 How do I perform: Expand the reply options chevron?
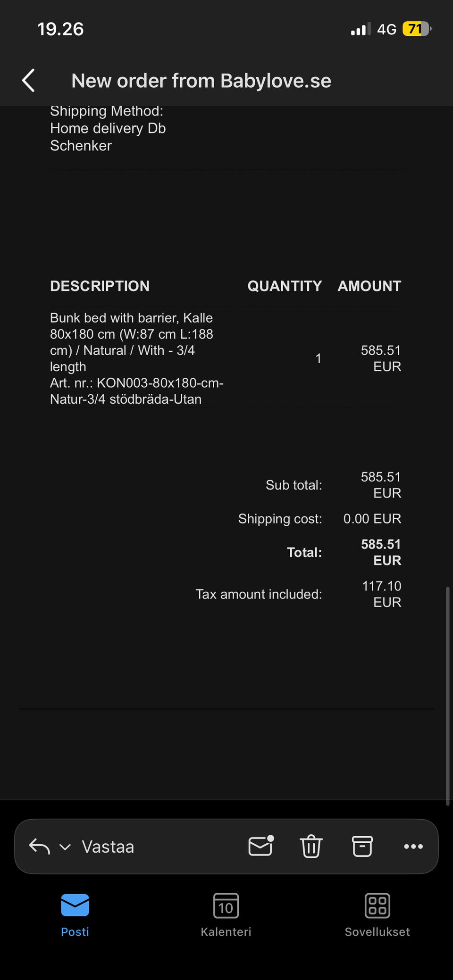(65, 847)
